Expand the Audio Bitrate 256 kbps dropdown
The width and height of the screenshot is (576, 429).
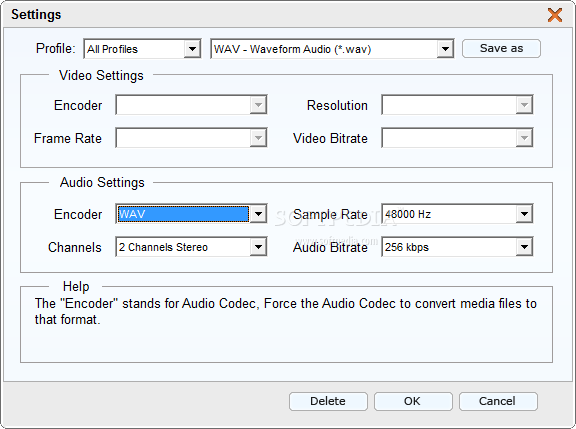coord(524,247)
